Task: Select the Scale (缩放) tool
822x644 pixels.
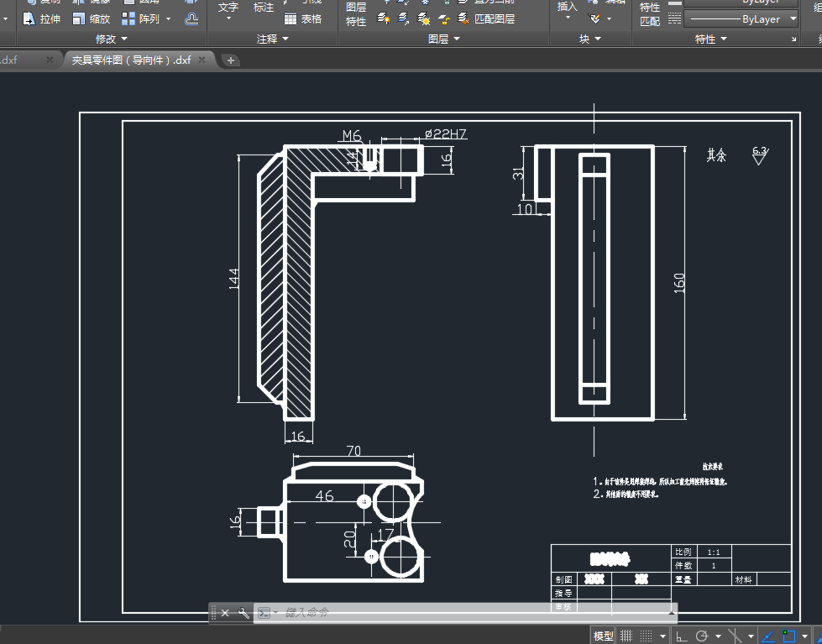Action: click(92, 18)
